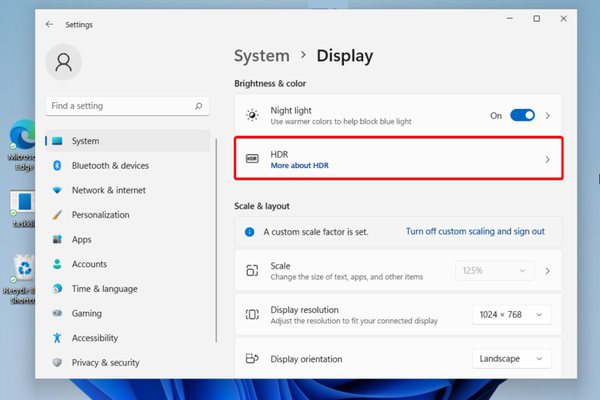Viewport: 600px width, 400px height.
Task: Open Network & internet section
Action: (108, 190)
